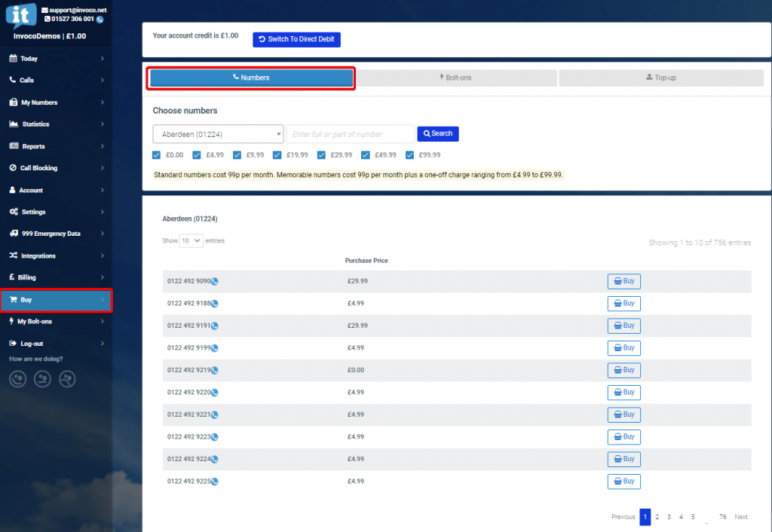Click the phone icon beside Calls
Viewport: 772px width, 532px height.
click(x=13, y=80)
